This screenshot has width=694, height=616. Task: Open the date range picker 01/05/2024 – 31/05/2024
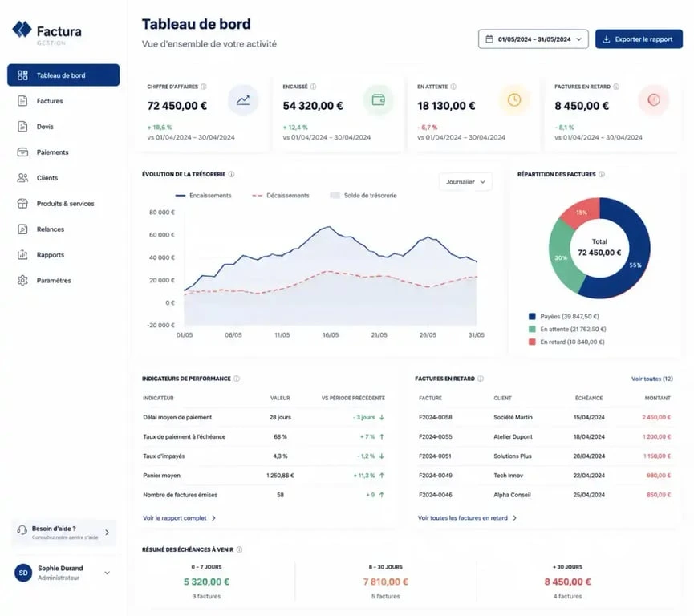(x=534, y=39)
